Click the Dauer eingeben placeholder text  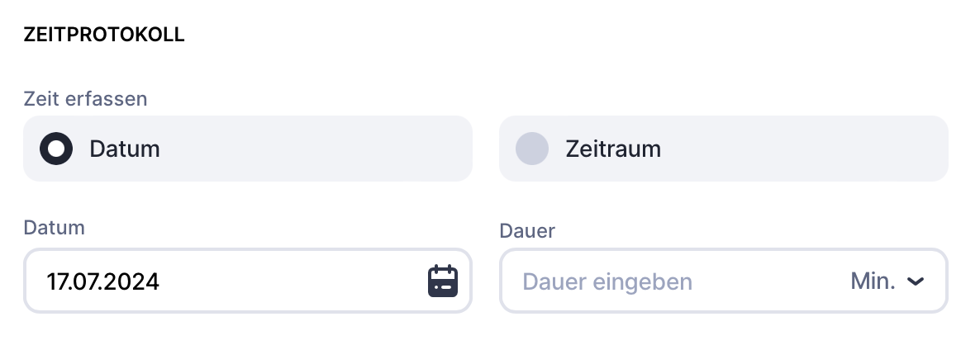click(x=607, y=281)
